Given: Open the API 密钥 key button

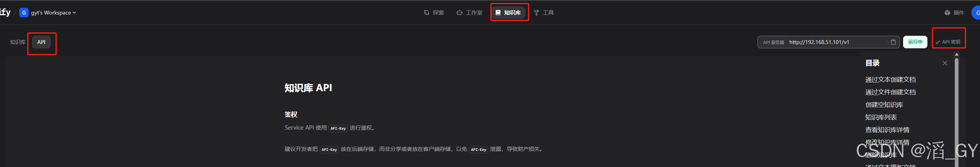Looking at the screenshot, I should [x=948, y=42].
